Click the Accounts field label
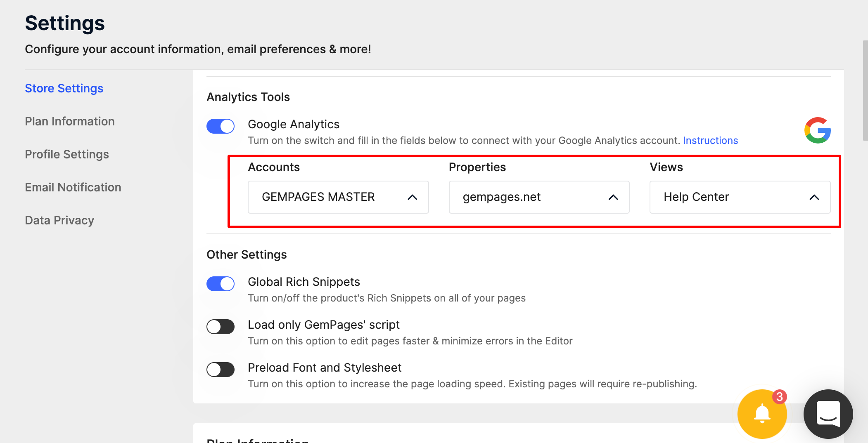The height and width of the screenshot is (443, 868). (274, 167)
